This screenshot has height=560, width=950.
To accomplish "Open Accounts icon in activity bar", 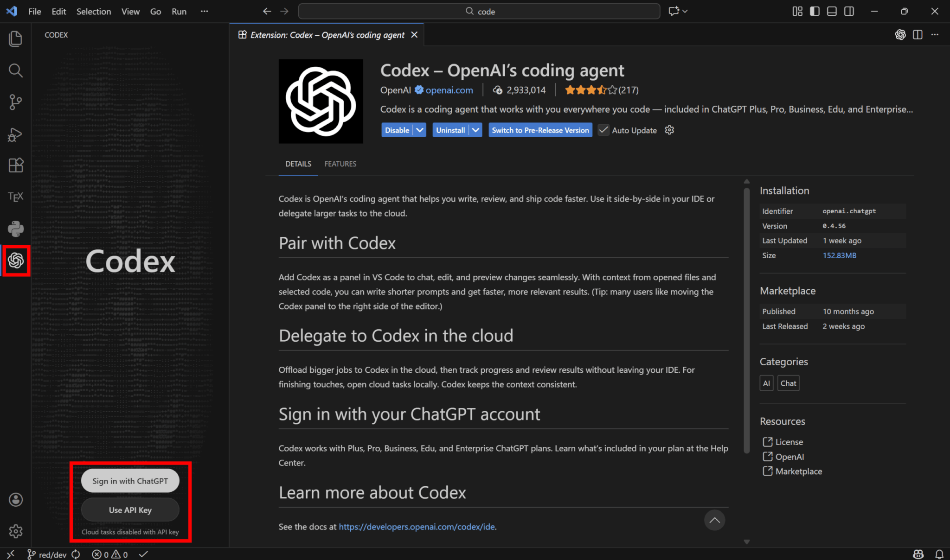I will [x=15, y=499].
